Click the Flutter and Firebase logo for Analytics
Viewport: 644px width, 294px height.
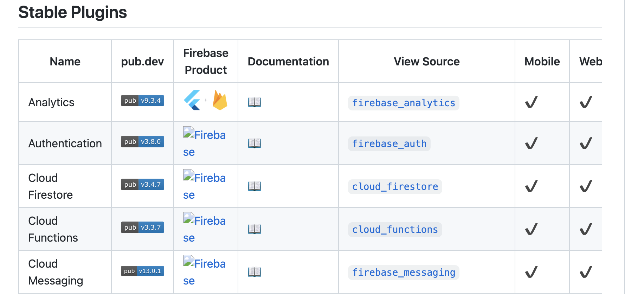(x=206, y=100)
